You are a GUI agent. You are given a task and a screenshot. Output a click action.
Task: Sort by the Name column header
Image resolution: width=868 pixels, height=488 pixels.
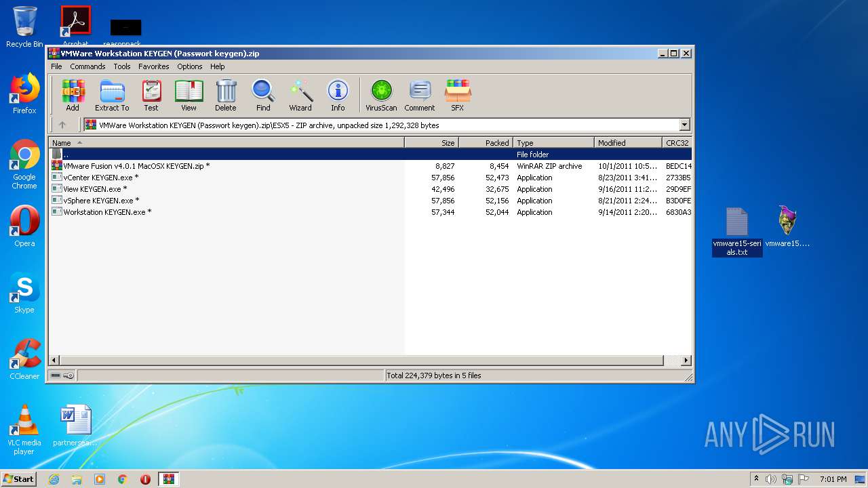(x=226, y=142)
